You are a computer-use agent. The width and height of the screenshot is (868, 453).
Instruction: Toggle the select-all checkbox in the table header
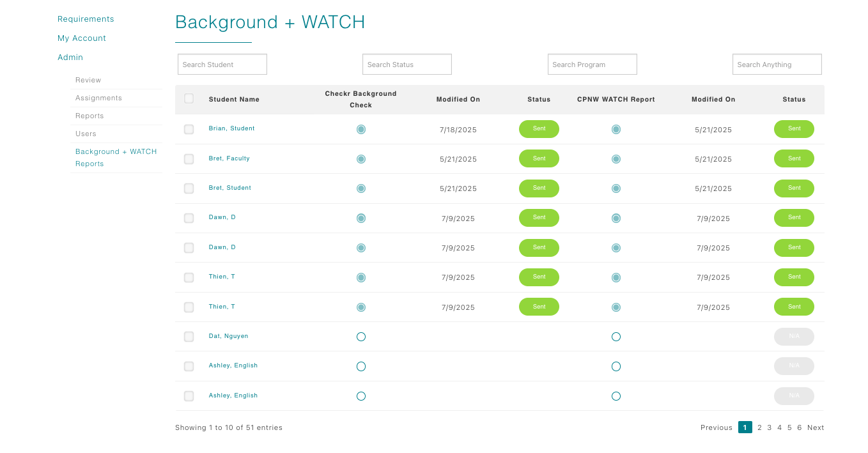click(189, 99)
